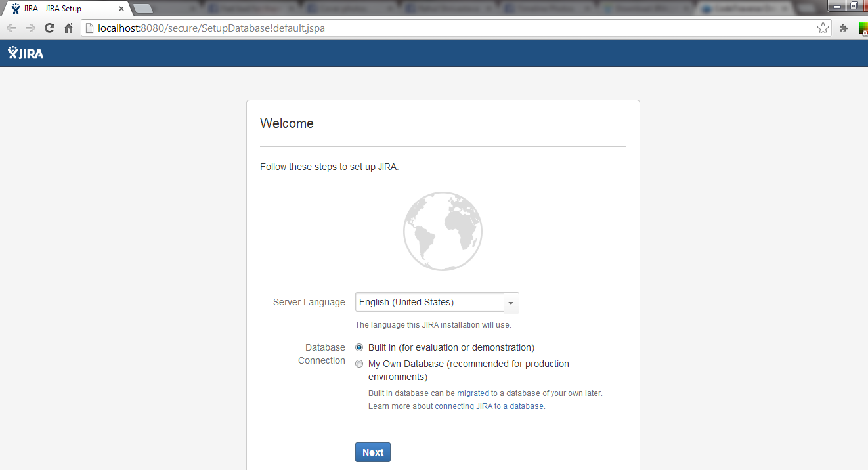Click 'The language this JIRA installation will use.' text

coord(433,325)
